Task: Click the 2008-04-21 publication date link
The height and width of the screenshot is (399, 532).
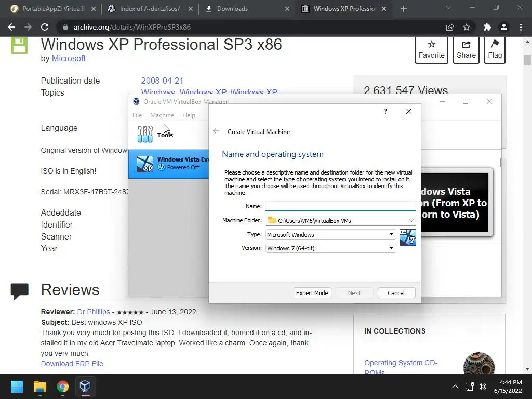Action: (x=162, y=81)
